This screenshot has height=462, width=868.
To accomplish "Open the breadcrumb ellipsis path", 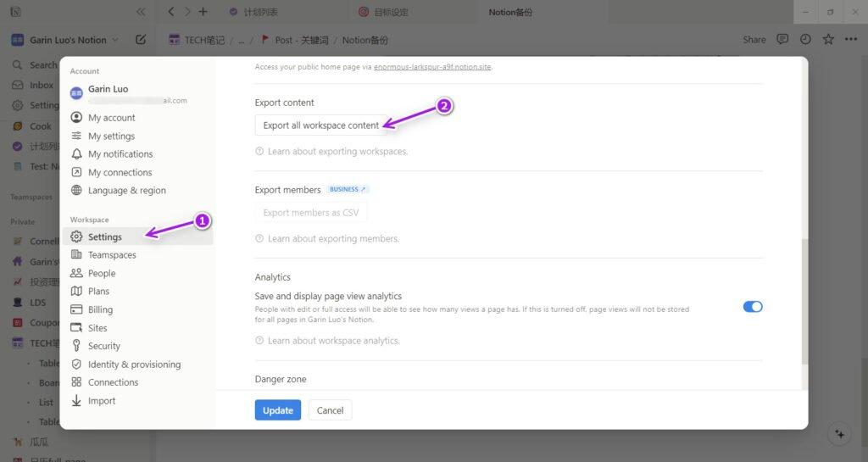I will click(x=241, y=40).
